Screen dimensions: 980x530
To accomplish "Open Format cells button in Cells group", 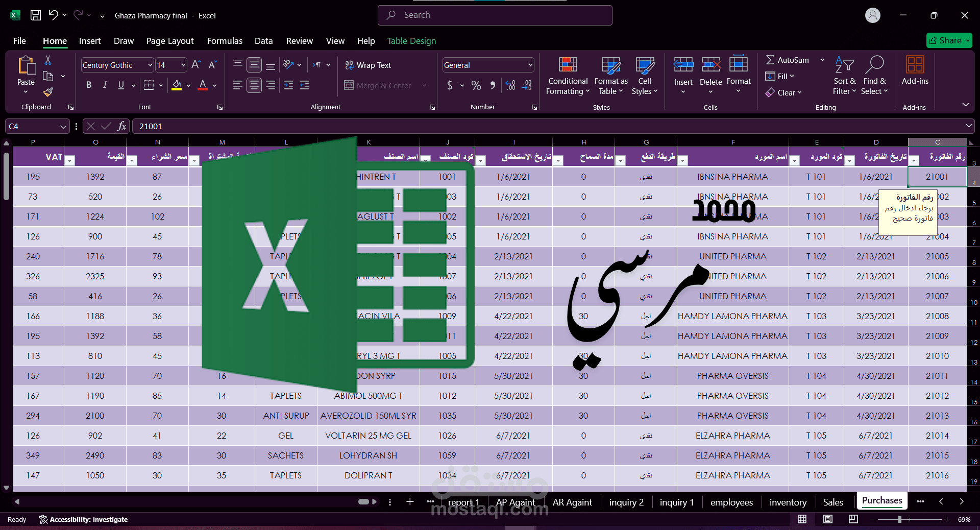I will pyautogui.click(x=739, y=75).
